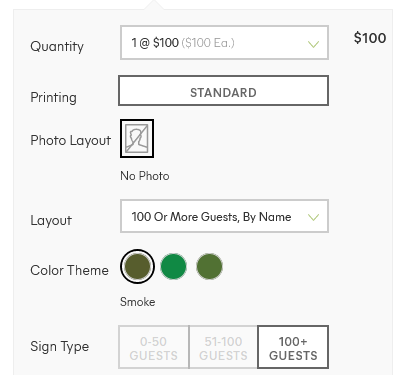Pick the bright green color theme
The height and width of the screenshot is (375, 406).
[173, 266]
